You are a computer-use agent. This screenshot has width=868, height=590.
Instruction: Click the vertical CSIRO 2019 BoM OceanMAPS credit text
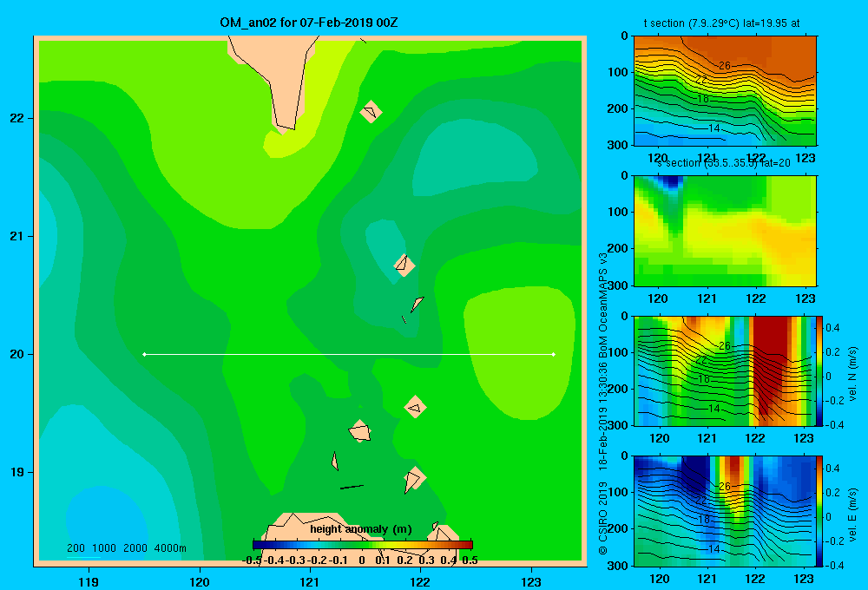(x=603, y=404)
